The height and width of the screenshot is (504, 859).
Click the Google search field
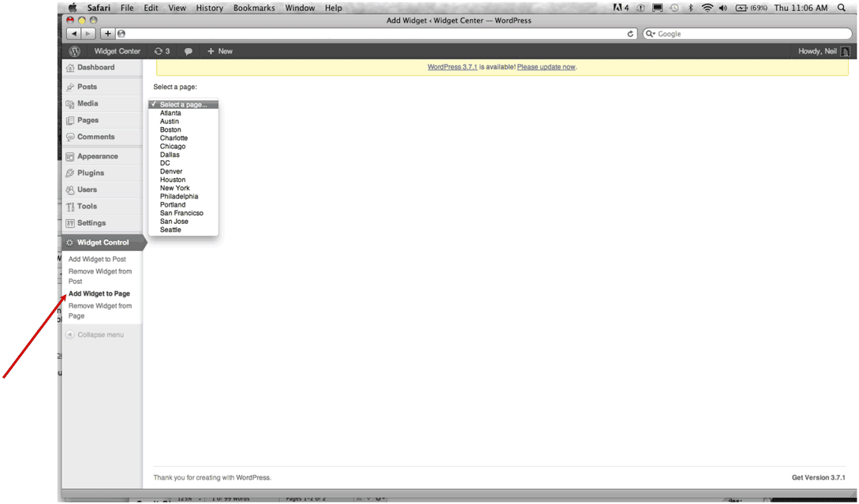point(748,33)
